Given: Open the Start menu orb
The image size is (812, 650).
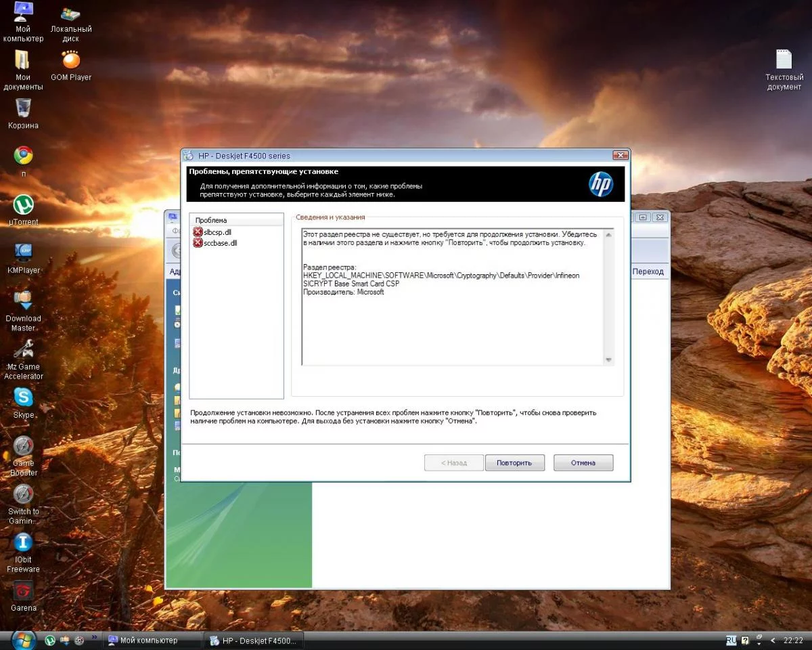Looking at the screenshot, I should [23, 639].
